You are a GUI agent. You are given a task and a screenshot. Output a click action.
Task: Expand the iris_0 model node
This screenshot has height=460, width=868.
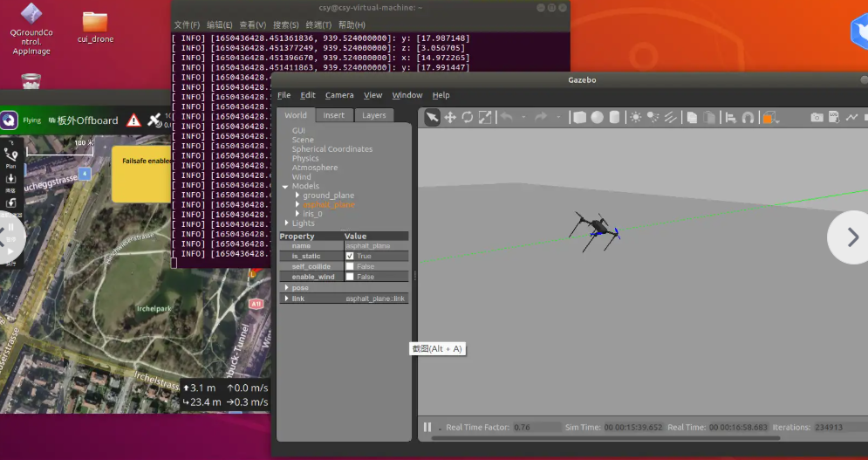pos(297,214)
